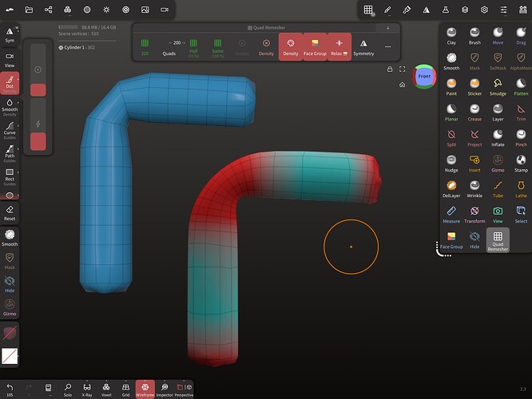Choose the Tube tool
The width and height of the screenshot is (532, 399).
point(498,189)
